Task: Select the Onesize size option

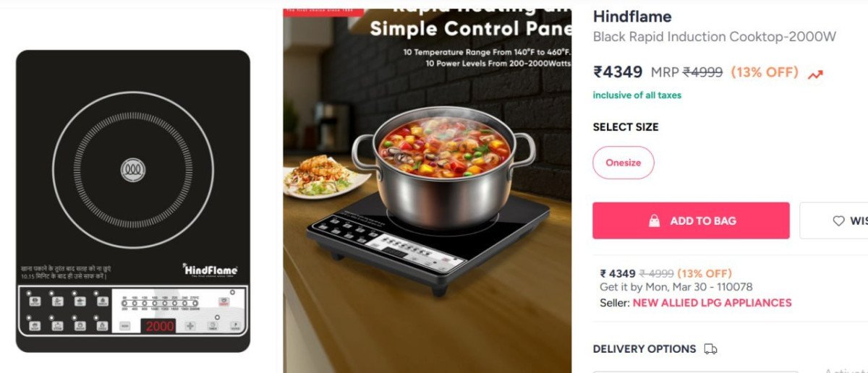Action: pos(624,163)
